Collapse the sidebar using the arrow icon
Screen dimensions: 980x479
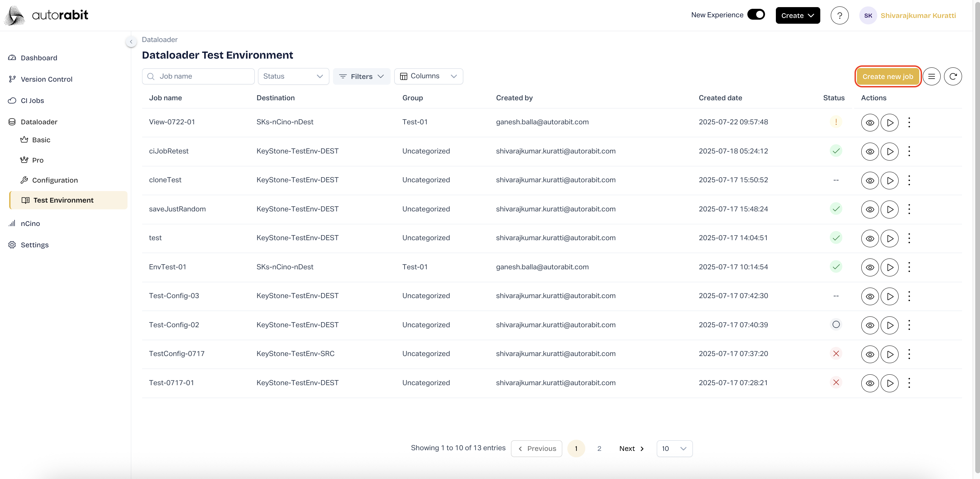coord(131,42)
